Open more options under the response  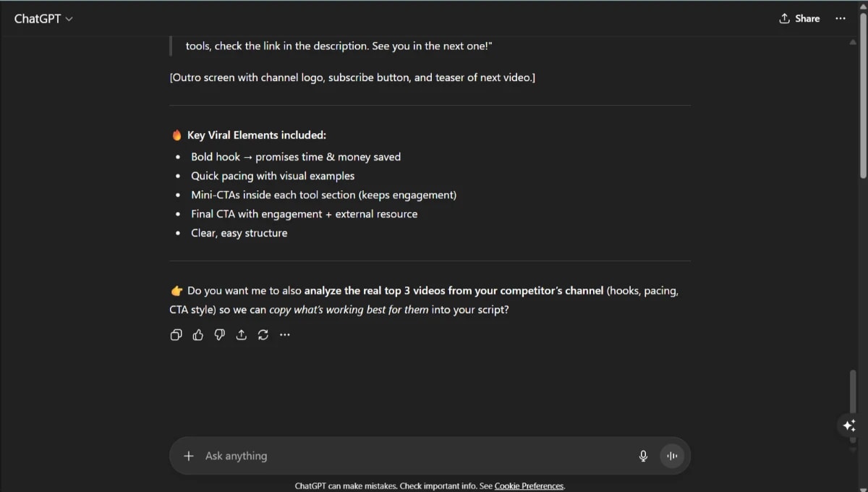pos(284,334)
